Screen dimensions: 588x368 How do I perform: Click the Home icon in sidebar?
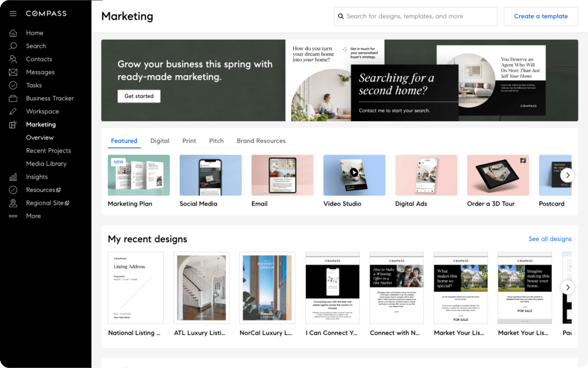[13, 33]
